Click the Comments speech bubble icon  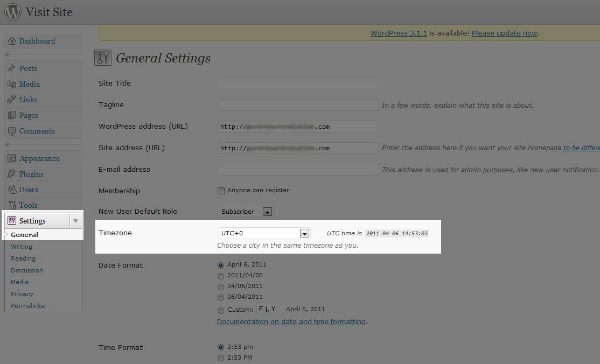coord(12,131)
